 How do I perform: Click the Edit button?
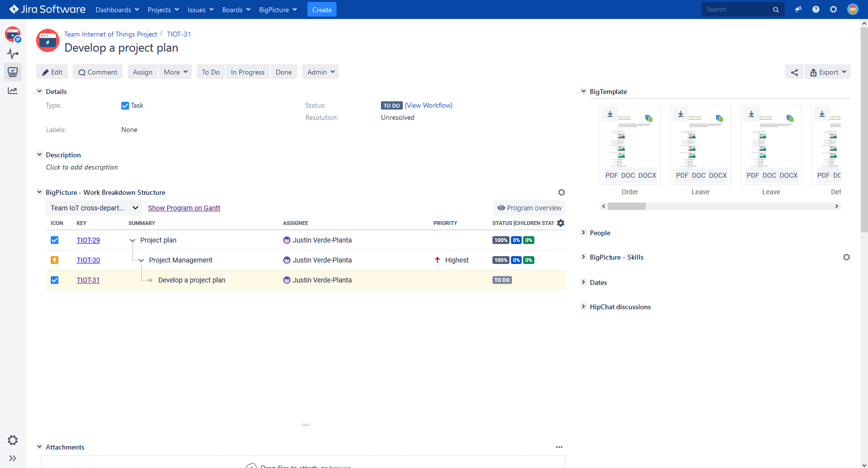(52, 72)
